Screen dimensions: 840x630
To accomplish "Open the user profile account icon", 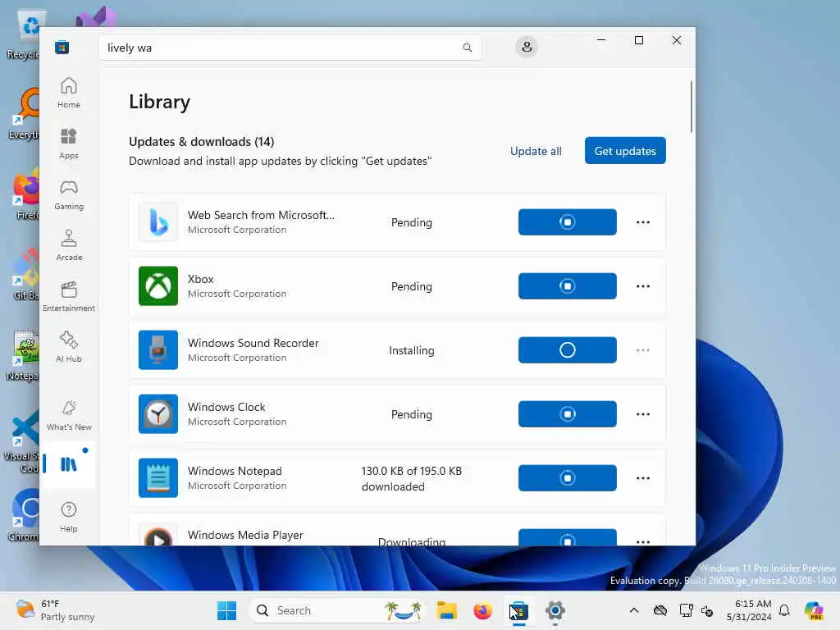I will coord(527,47).
